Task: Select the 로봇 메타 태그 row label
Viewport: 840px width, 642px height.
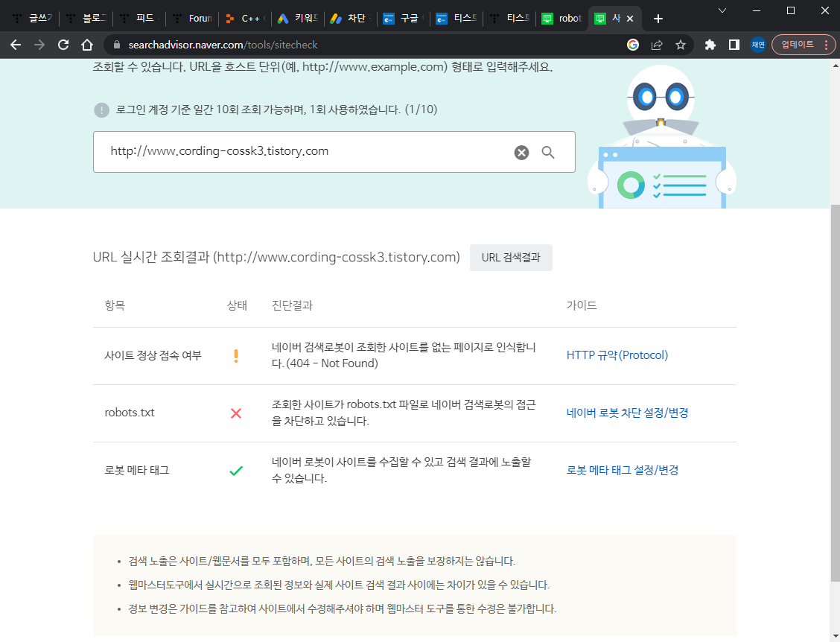Action: click(x=136, y=471)
